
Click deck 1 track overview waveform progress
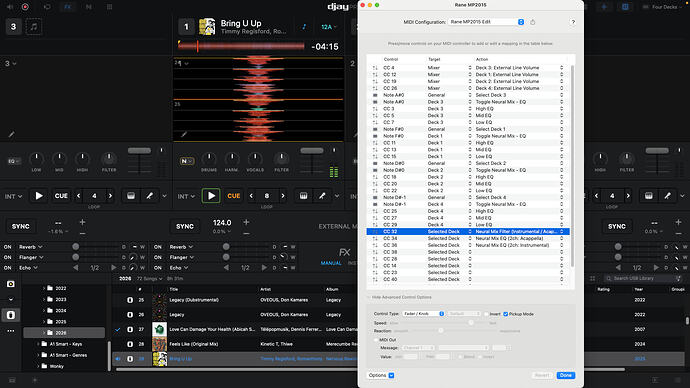[241, 46]
